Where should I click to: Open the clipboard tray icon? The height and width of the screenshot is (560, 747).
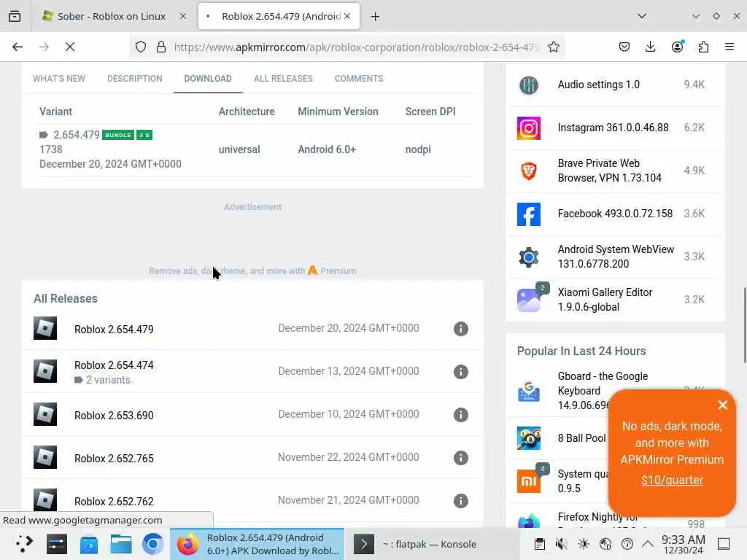(539, 544)
